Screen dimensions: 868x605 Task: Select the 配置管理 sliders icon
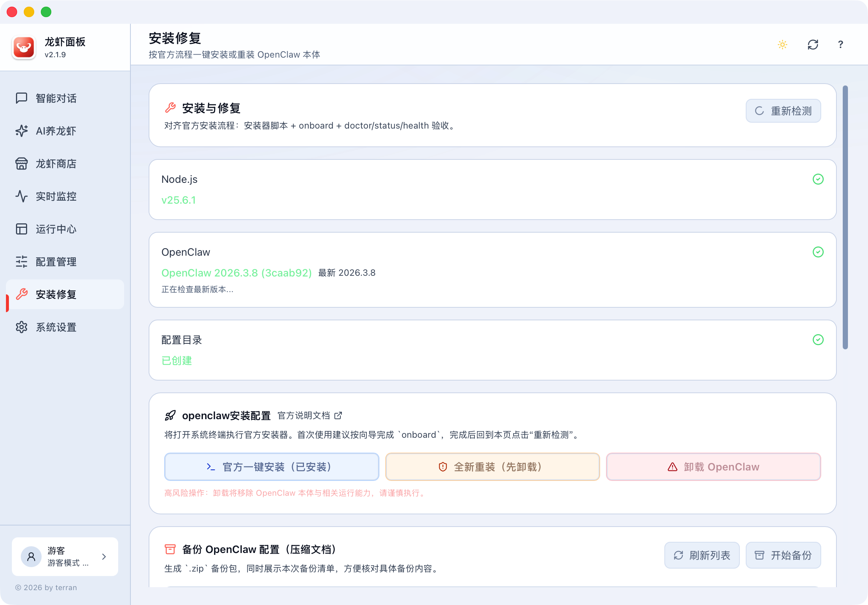click(x=22, y=262)
